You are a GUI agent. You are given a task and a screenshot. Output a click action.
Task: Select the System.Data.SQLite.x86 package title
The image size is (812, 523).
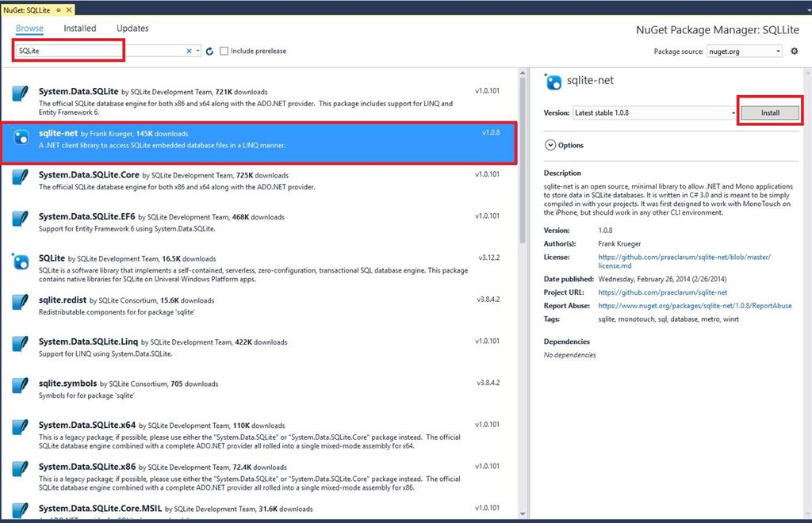pos(87,467)
